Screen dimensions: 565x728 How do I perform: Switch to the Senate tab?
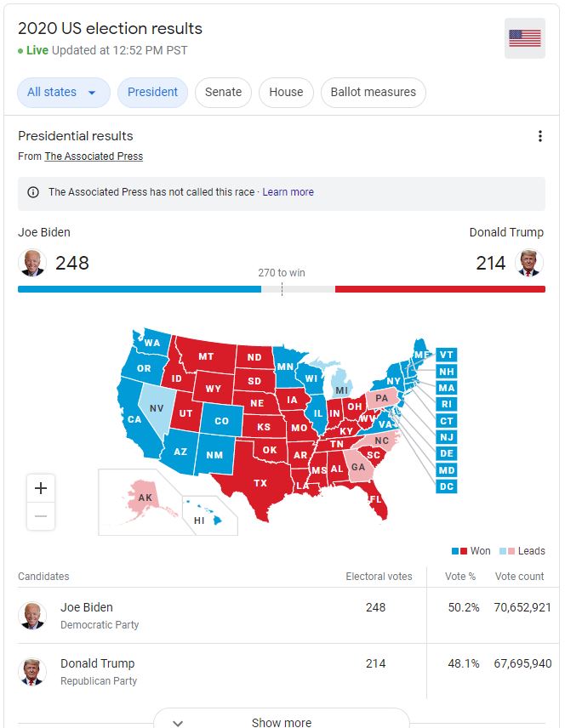click(x=223, y=93)
